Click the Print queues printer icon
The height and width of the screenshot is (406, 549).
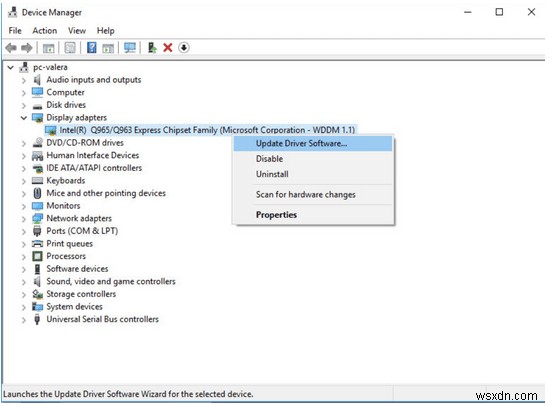point(37,244)
